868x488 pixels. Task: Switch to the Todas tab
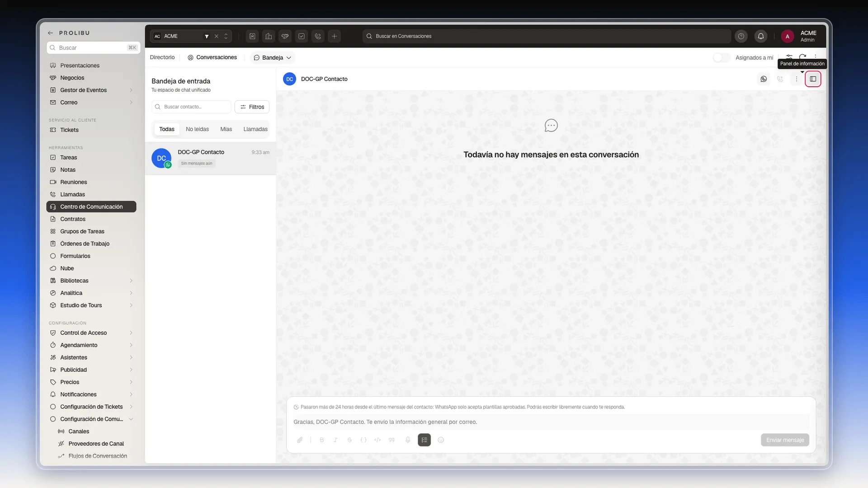coord(167,129)
